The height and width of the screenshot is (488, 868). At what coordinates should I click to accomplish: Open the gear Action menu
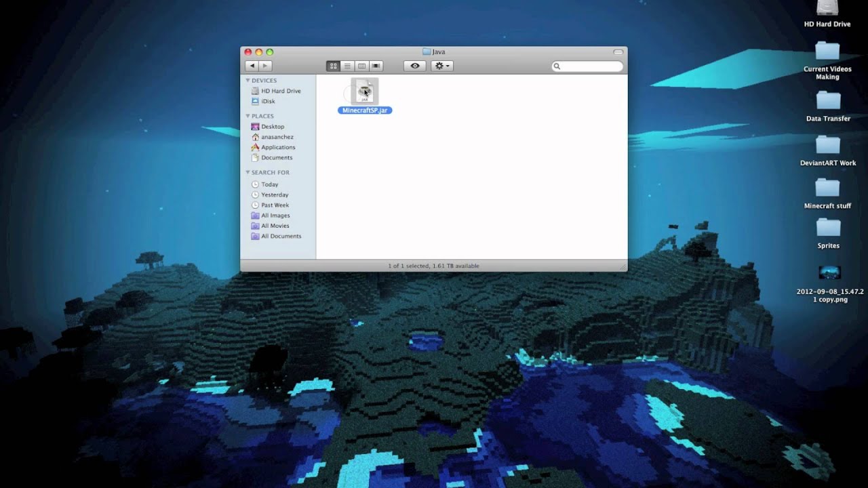[x=441, y=66]
